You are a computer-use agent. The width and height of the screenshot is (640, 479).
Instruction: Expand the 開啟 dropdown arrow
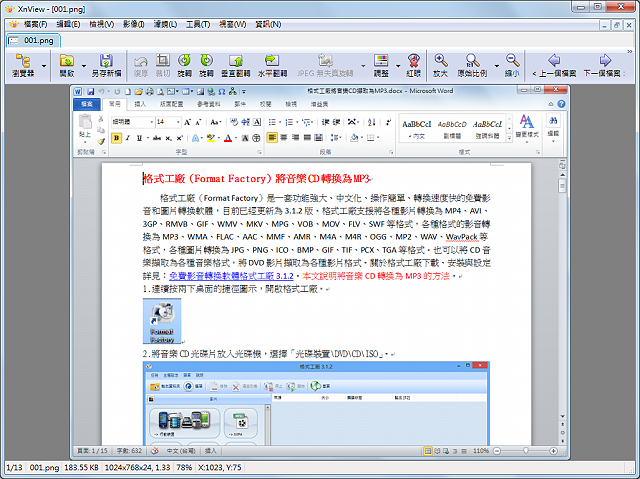[x=84, y=66]
